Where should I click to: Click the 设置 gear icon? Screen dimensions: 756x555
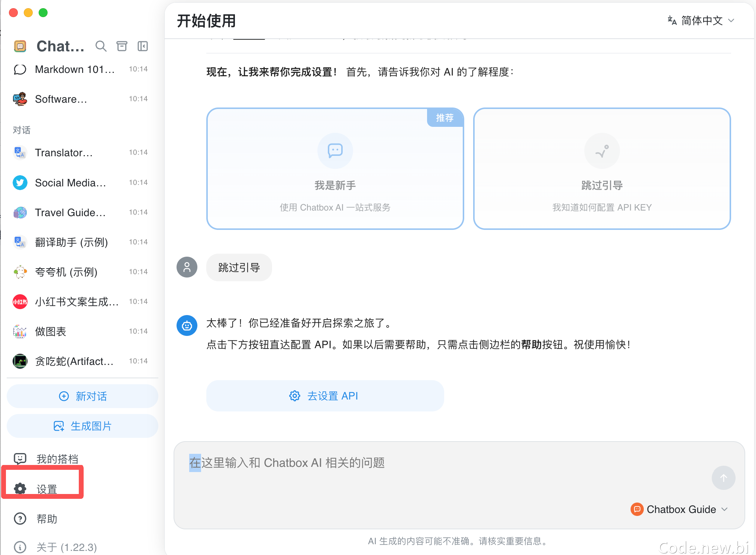coord(20,489)
